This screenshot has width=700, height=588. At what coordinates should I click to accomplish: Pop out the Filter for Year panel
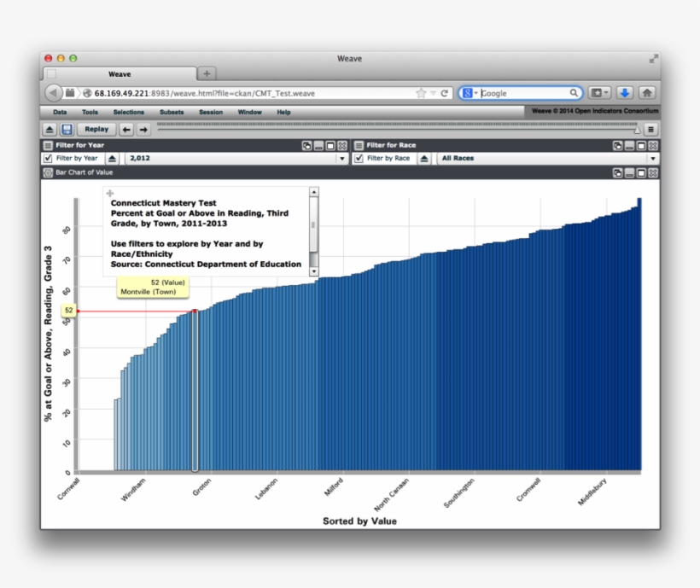(307, 146)
